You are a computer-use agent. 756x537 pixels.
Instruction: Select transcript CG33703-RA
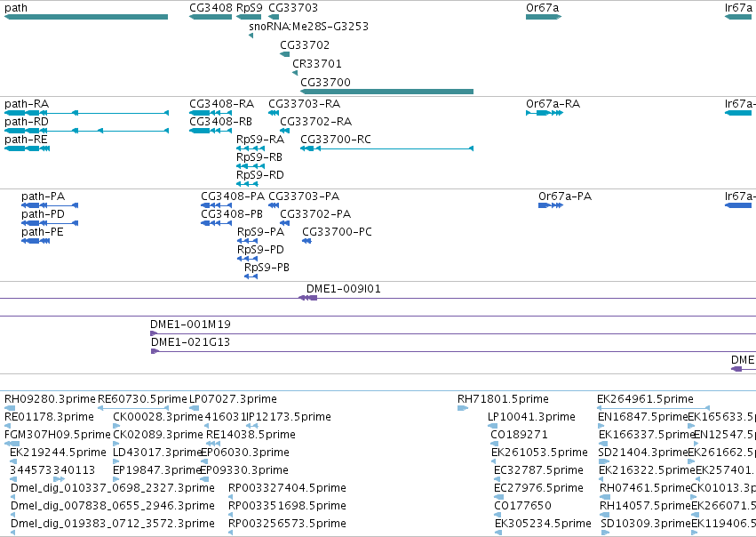274,113
